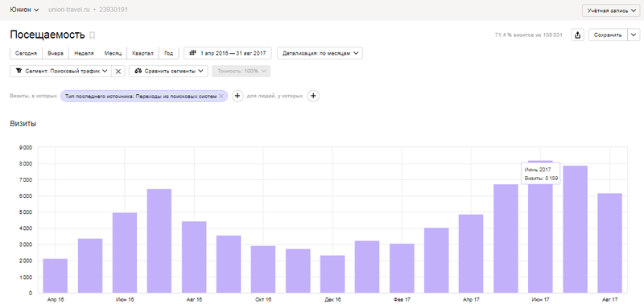This screenshot has height=304, width=644.
Task: Expand the arrow next to Сохранить
Action: pos(634,35)
